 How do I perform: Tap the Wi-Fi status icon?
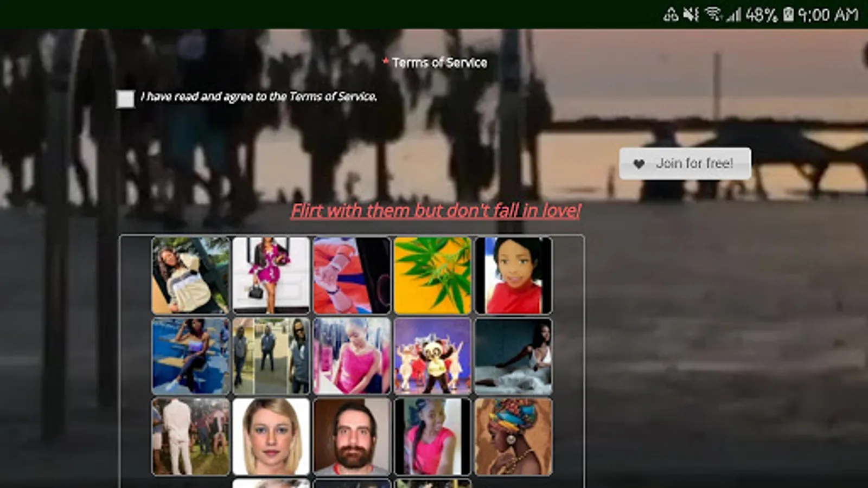tap(713, 14)
